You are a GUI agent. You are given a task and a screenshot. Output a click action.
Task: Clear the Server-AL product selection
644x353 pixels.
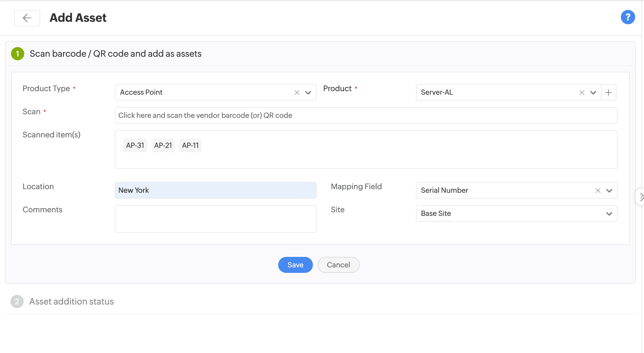(582, 93)
